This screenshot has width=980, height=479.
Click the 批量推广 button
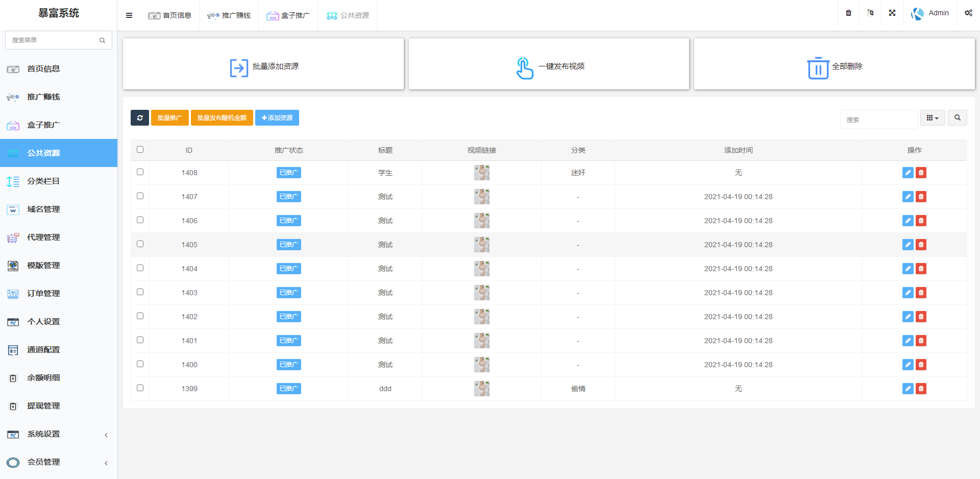pyautogui.click(x=169, y=118)
